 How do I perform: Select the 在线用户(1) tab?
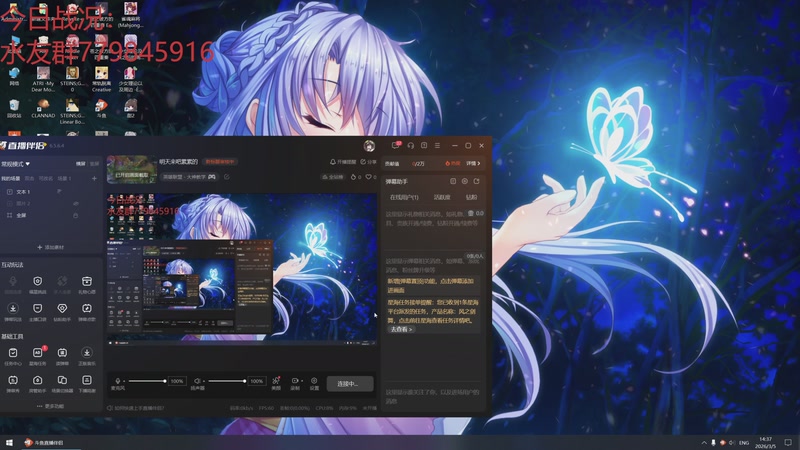pyautogui.click(x=405, y=197)
